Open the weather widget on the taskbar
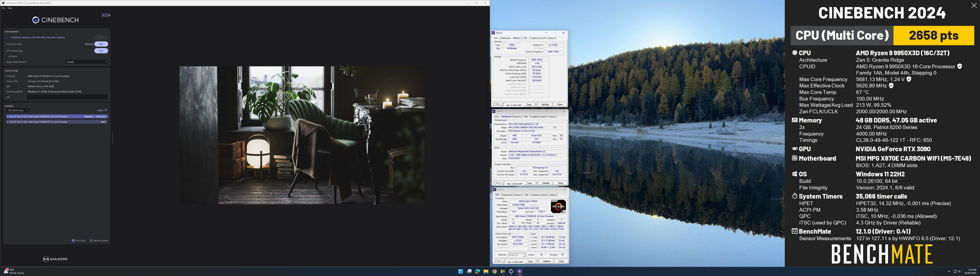Image resolution: width=980 pixels, height=276 pixels. coord(14,271)
